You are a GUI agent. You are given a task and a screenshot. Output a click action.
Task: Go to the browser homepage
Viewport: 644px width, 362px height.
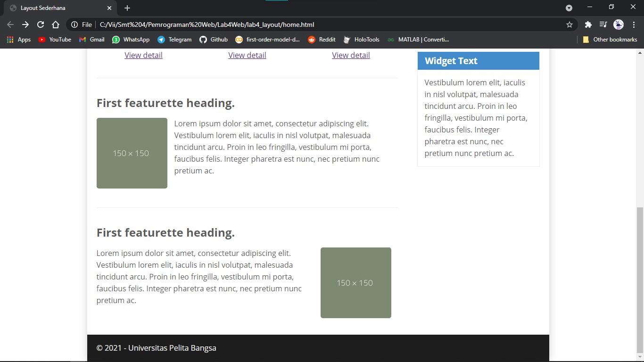point(56,25)
